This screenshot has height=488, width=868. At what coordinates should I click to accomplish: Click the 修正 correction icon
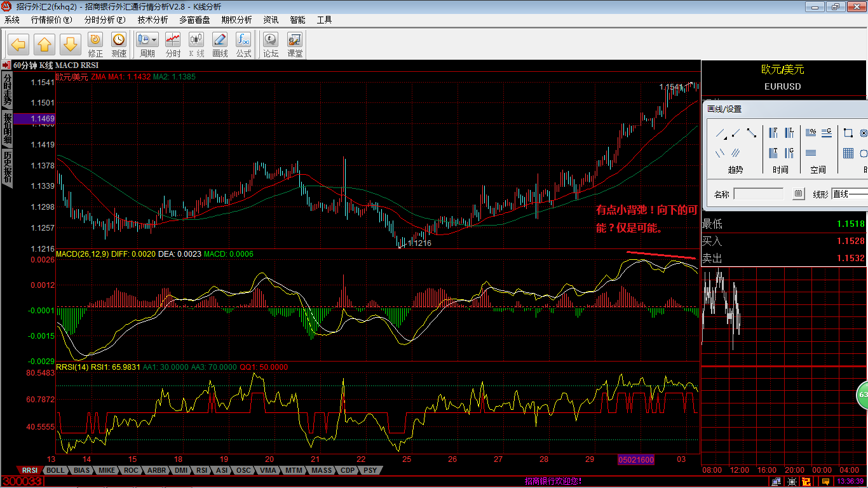(x=95, y=45)
